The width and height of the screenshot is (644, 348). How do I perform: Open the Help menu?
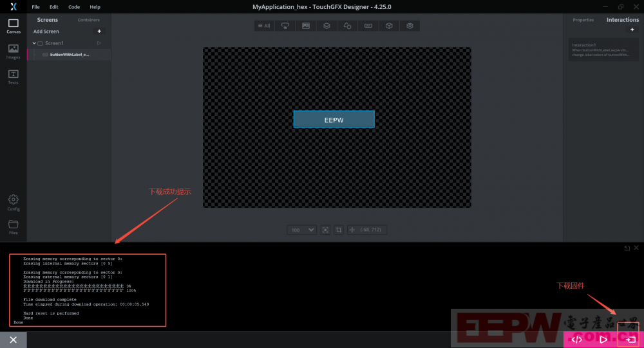tap(95, 7)
